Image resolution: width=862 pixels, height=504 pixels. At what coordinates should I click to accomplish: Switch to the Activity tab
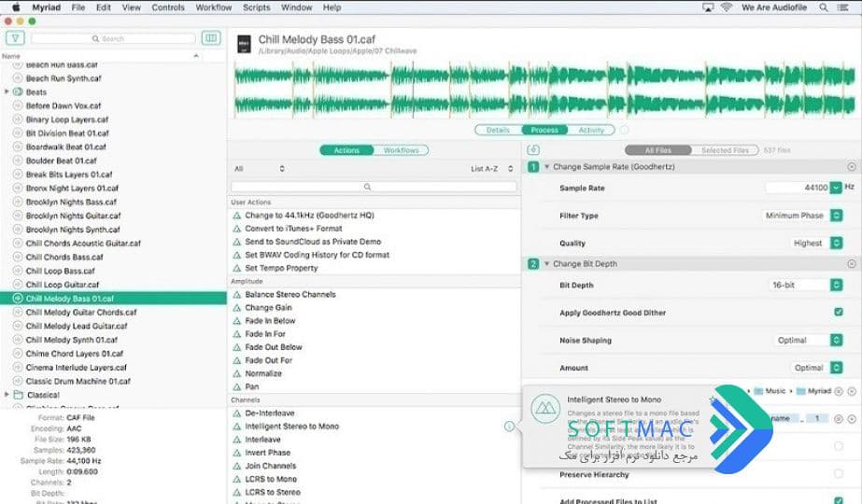(x=591, y=131)
